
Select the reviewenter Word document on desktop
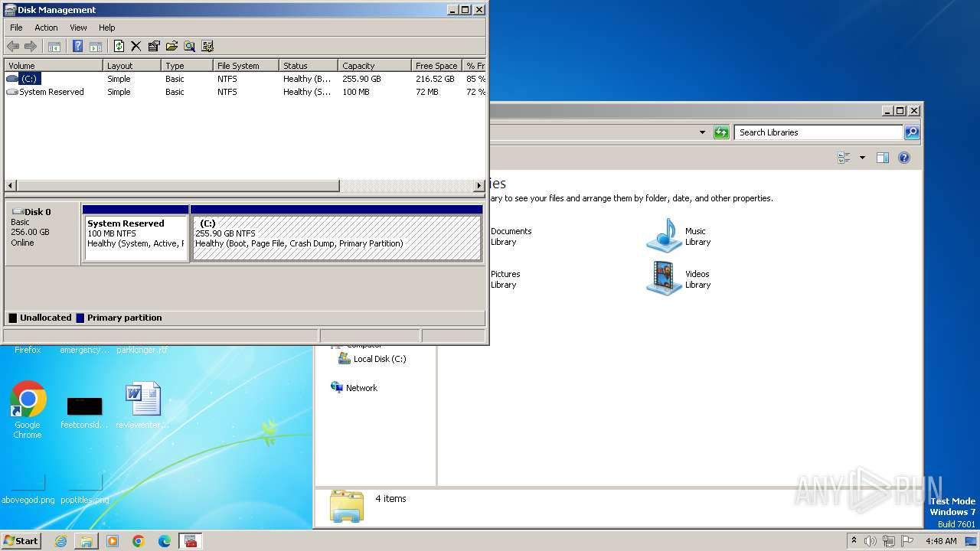click(142, 406)
